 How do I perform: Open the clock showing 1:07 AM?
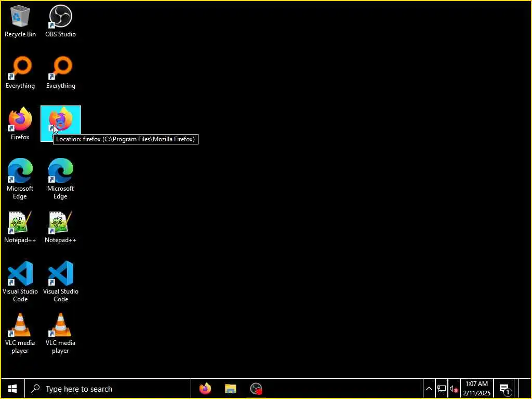(x=477, y=389)
